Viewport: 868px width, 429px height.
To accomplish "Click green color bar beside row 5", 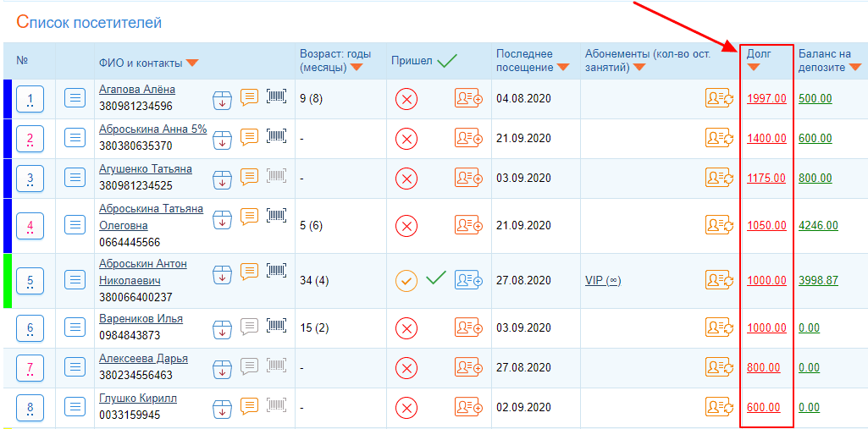I will click(7, 280).
